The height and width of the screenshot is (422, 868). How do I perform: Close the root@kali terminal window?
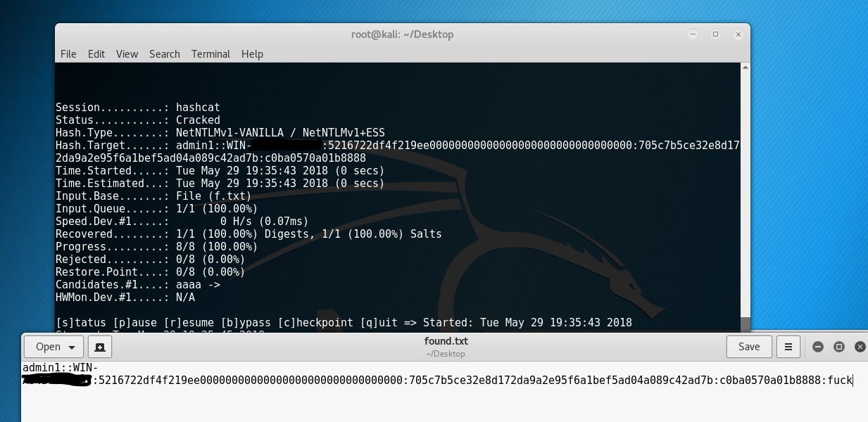(738, 34)
